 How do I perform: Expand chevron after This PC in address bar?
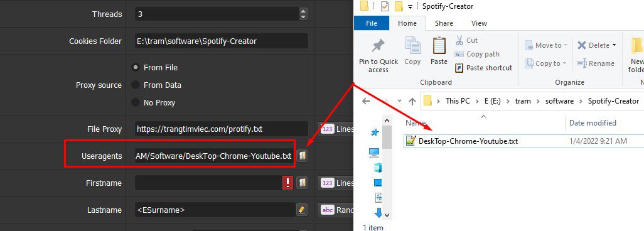477,101
